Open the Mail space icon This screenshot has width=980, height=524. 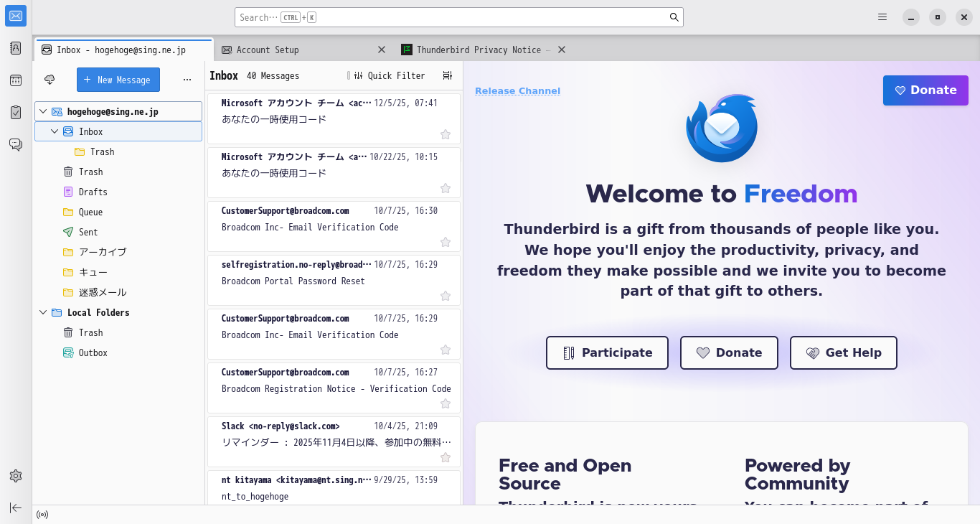16,16
